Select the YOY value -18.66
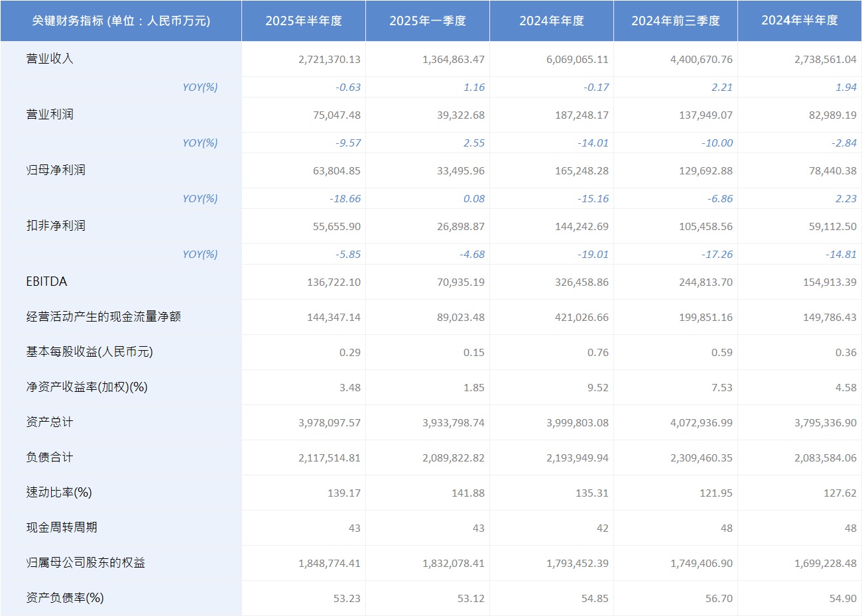Viewport: 862px width, 616px height. click(345, 199)
